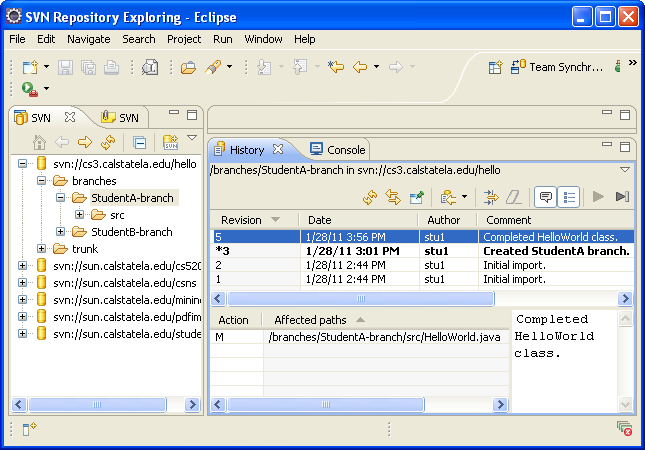The width and height of the screenshot is (645, 450).
Task: Toggle the Show Affected Paths button
Action: click(x=568, y=197)
